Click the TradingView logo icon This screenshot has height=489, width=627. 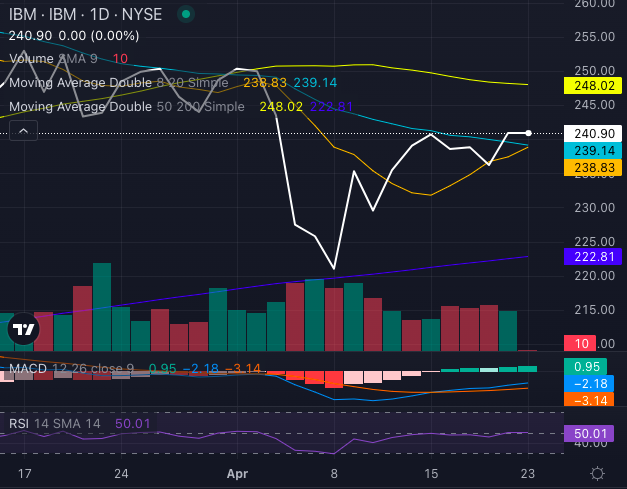coord(23,328)
